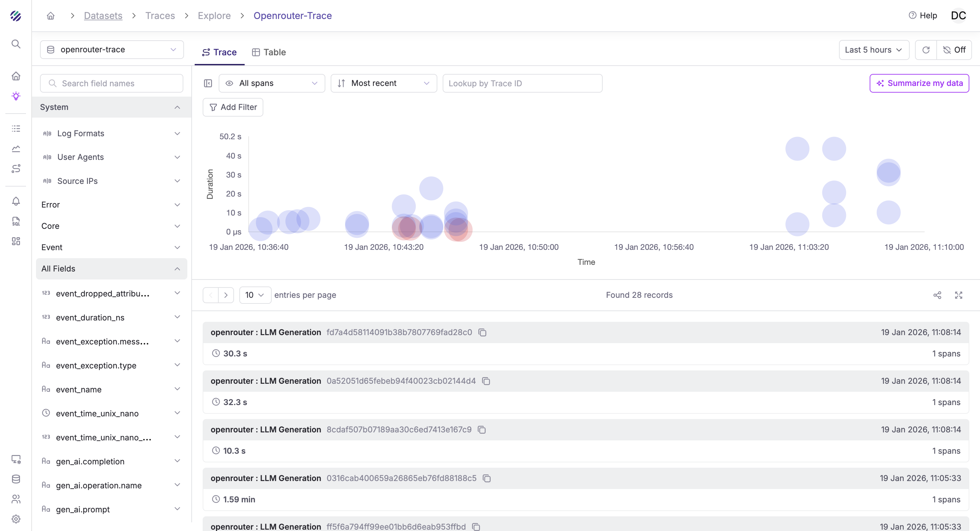Click the Lookup by Trace ID field
The height and width of the screenshot is (531, 980).
pyautogui.click(x=522, y=83)
